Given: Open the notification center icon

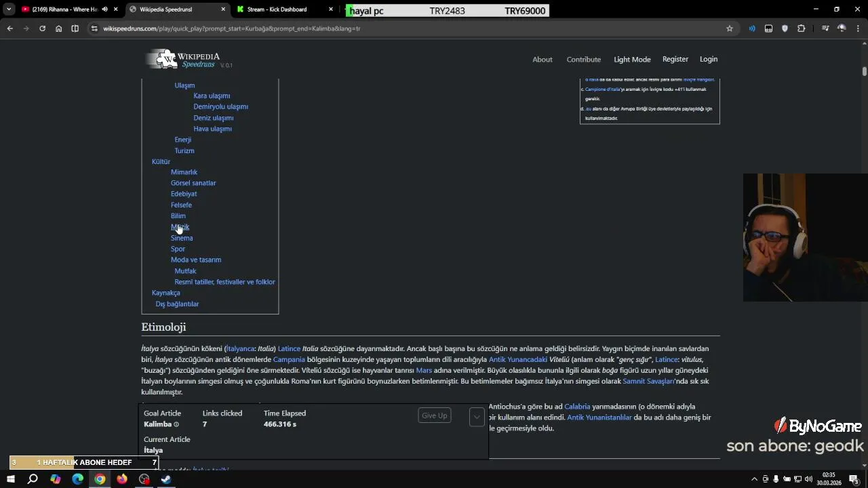Looking at the screenshot, I should [854, 479].
